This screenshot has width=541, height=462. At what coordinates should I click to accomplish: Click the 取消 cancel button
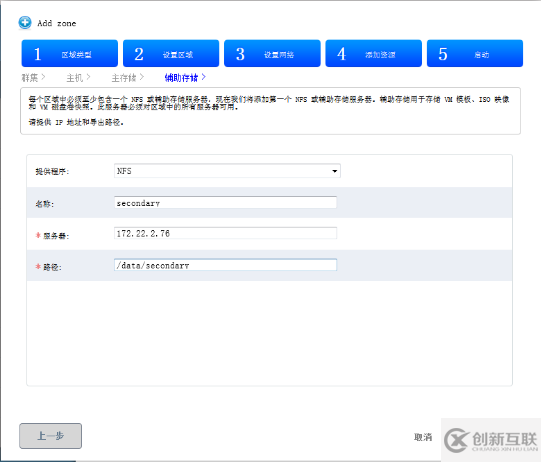[x=423, y=437]
